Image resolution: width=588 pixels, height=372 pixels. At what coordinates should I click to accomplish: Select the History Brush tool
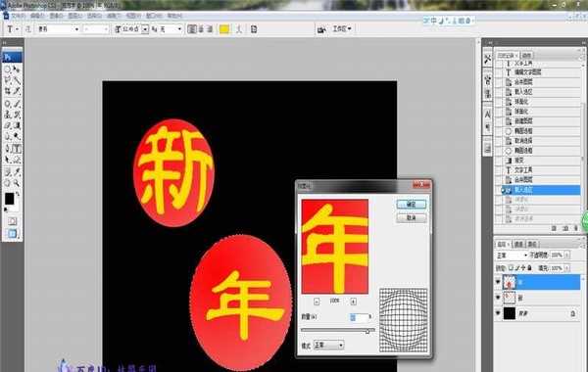17,115
